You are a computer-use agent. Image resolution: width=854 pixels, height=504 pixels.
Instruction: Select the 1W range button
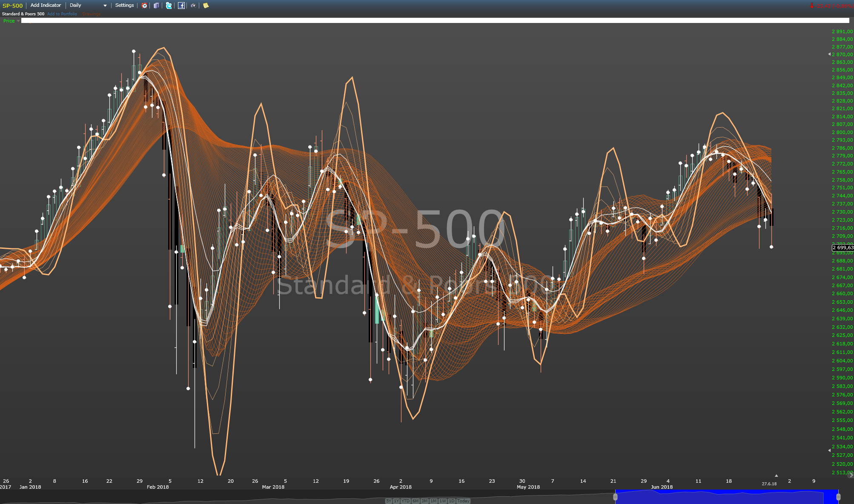click(442, 501)
